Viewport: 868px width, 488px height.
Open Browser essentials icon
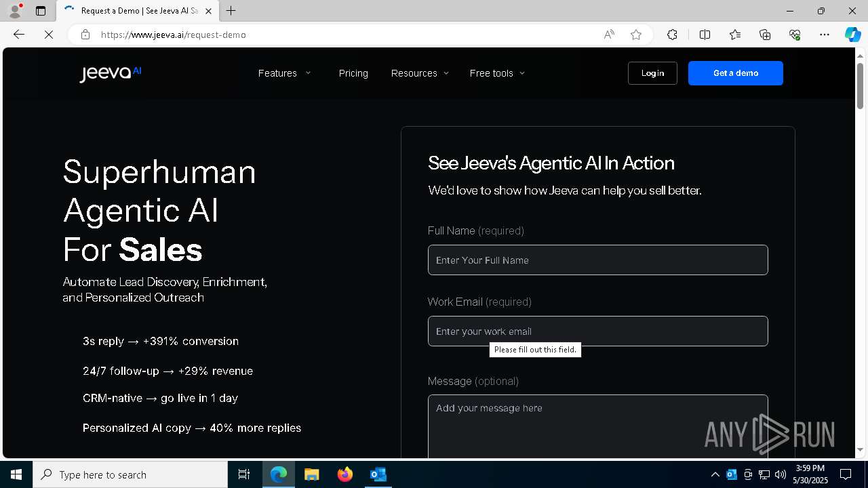(x=795, y=35)
